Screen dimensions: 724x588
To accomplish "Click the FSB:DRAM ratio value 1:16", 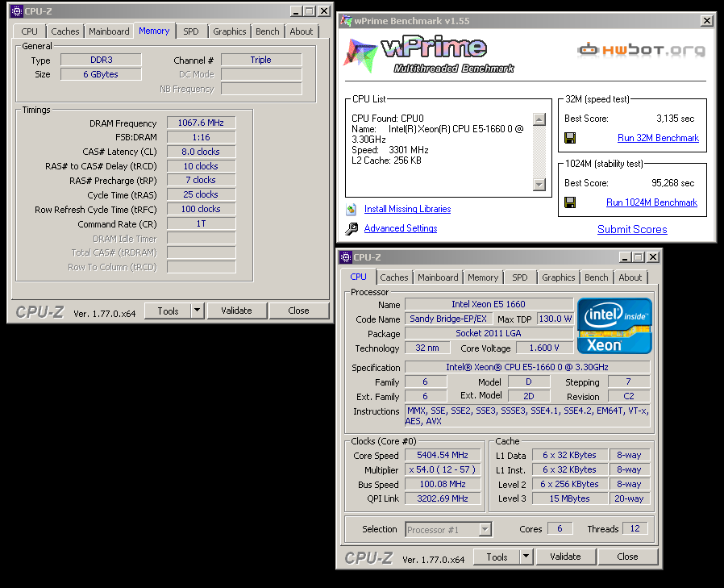I will (x=201, y=137).
